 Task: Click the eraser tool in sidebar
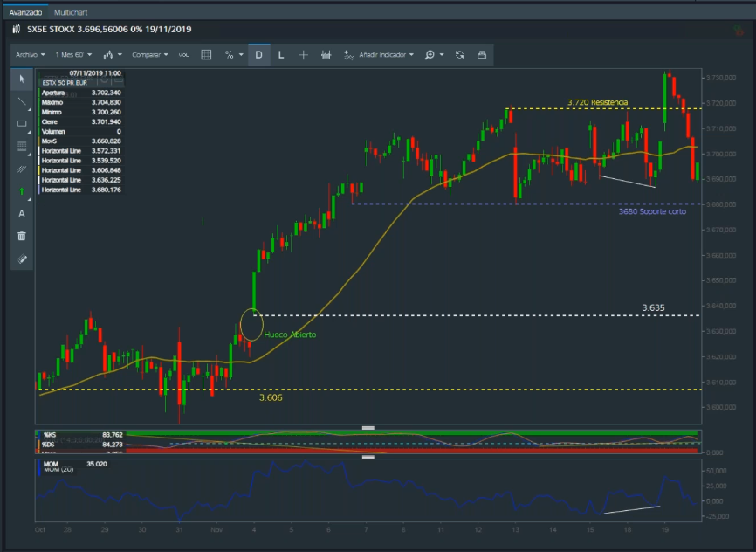point(22,259)
